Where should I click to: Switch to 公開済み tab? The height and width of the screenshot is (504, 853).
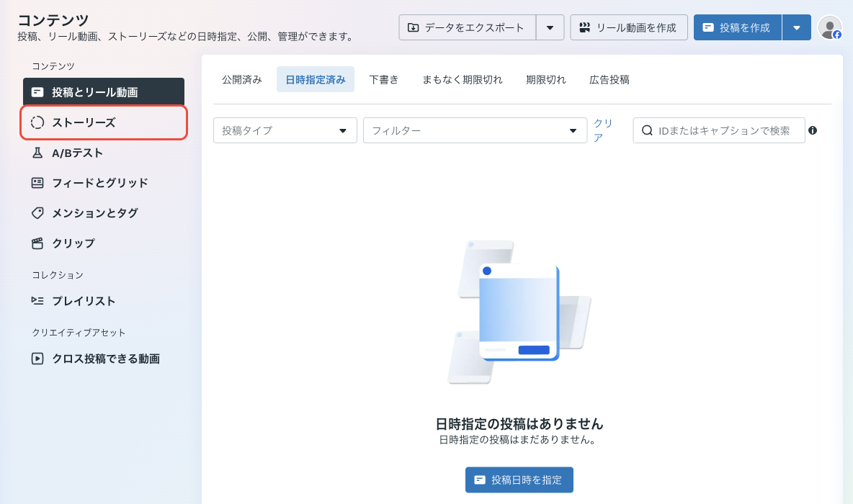(x=242, y=79)
